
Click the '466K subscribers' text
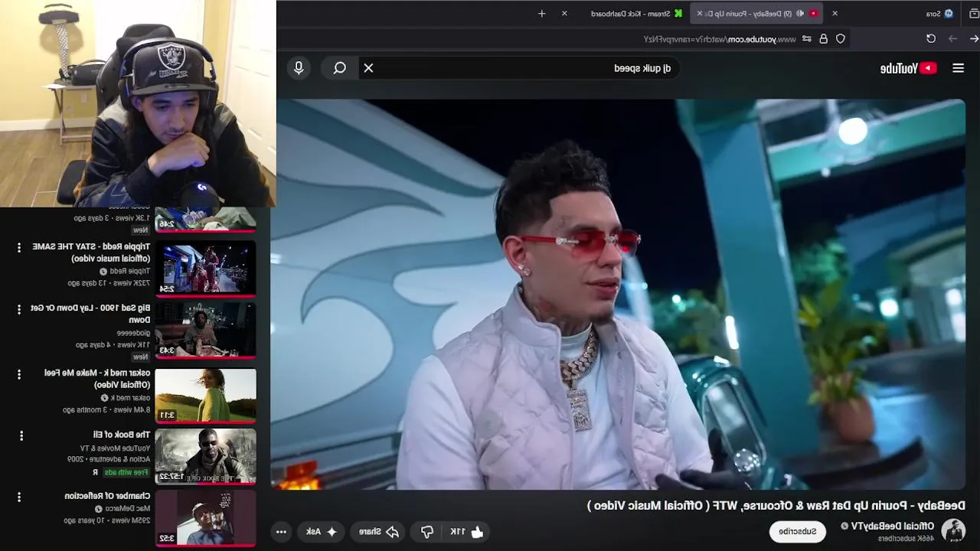coord(906,539)
